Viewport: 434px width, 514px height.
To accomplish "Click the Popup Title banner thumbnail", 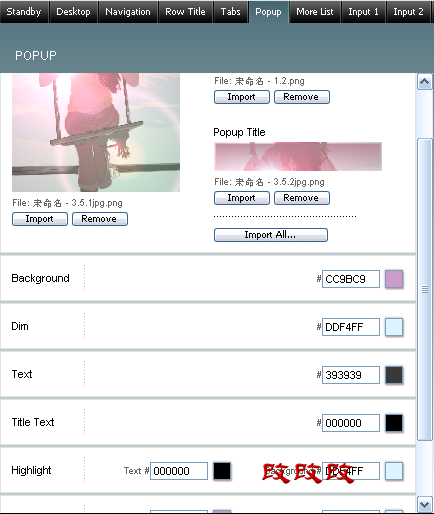I will point(298,157).
